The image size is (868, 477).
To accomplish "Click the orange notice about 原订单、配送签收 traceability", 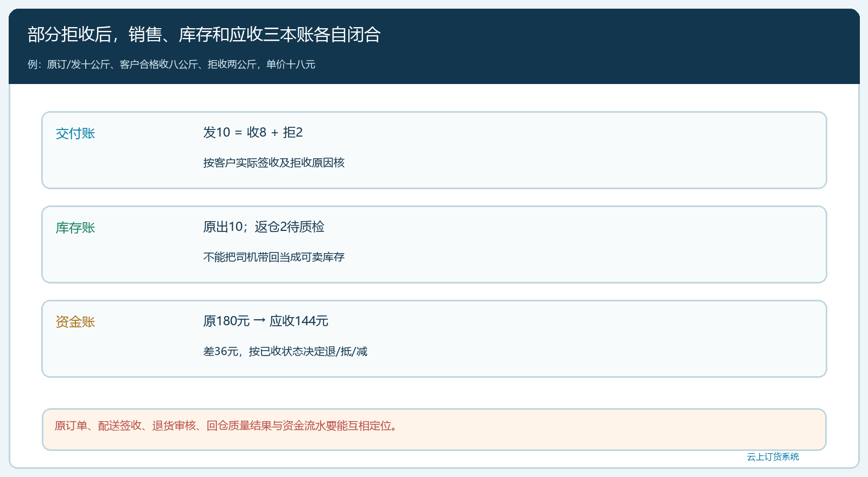I will click(434, 429).
